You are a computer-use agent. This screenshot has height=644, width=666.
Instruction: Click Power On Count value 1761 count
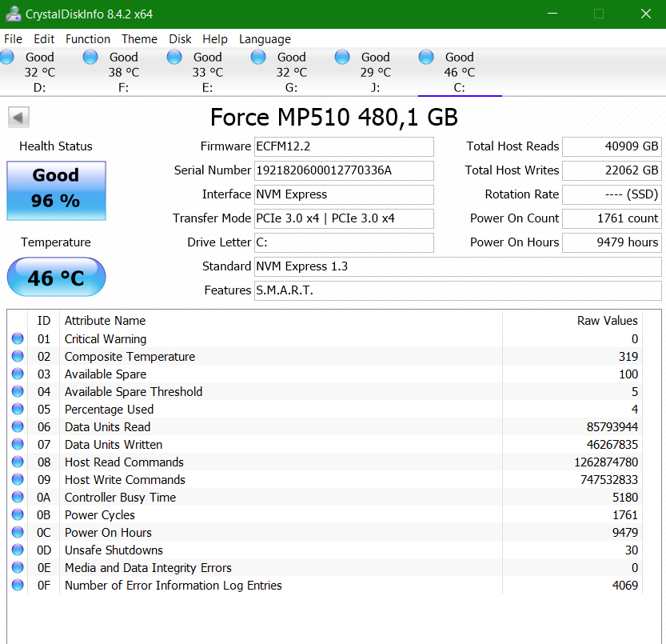pyautogui.click(x=612, y=218)
